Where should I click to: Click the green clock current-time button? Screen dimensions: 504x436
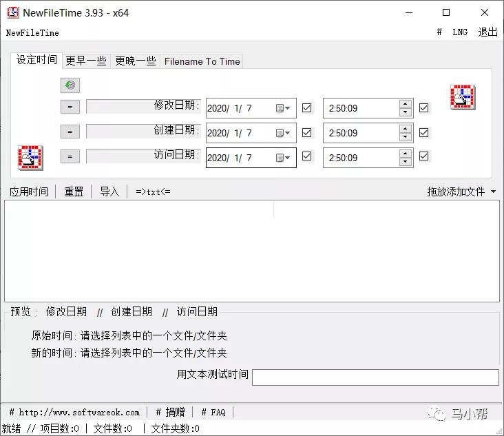pos(70,85)
